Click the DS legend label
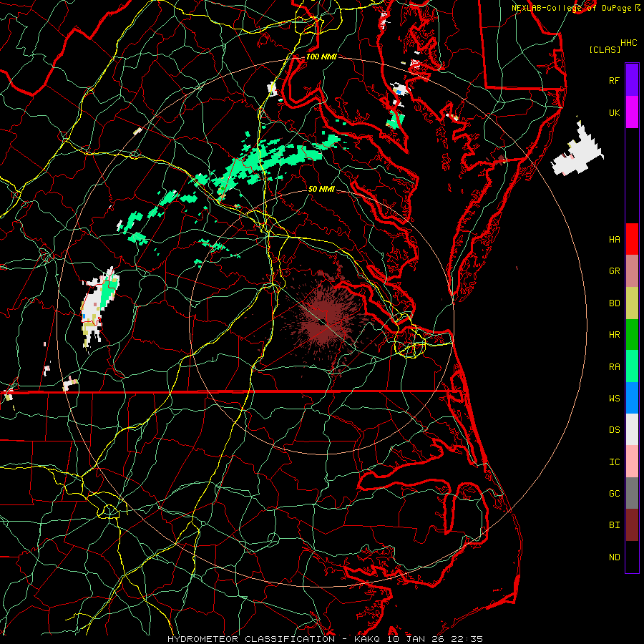Image resolution: width=644 pixels, height=644 pixels. (614, 430)
